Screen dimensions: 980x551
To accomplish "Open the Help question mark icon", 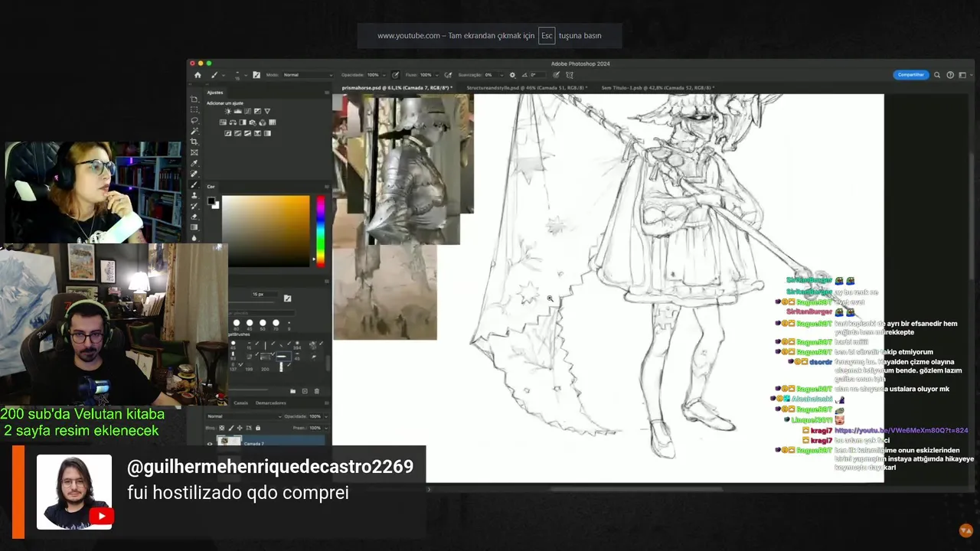I will coord(950,75).
